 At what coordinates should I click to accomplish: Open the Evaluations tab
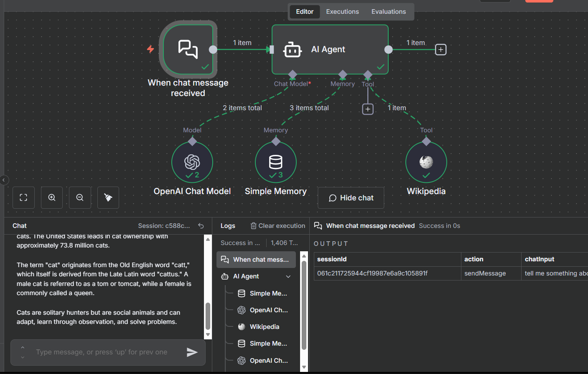(388, 11)
